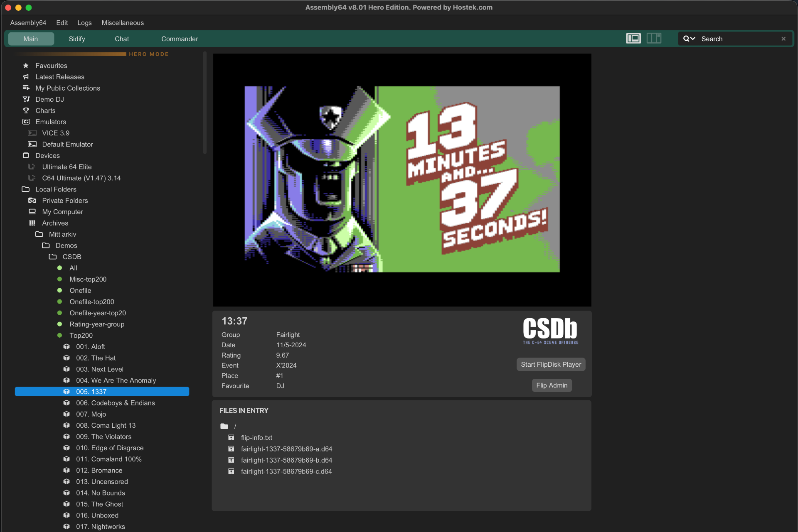Switch to split-panel layout view

(654, 39)
